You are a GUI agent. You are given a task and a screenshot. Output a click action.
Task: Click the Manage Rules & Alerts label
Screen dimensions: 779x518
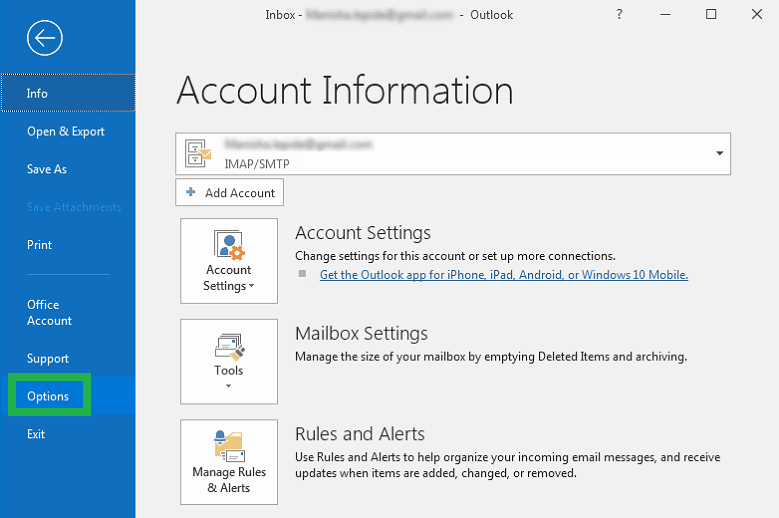pyautogui.click(x=229, y=480)
